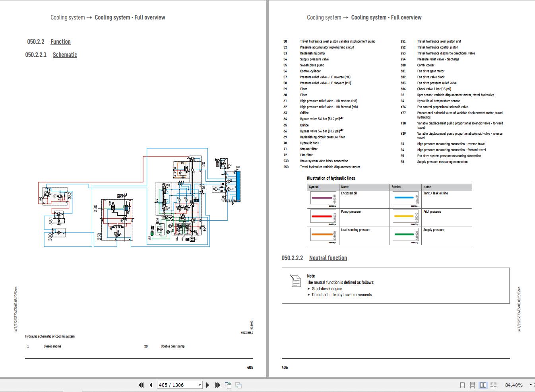Click the Schematic heading link
Viewport: 535px width, 392px height.
coord(65,54)
